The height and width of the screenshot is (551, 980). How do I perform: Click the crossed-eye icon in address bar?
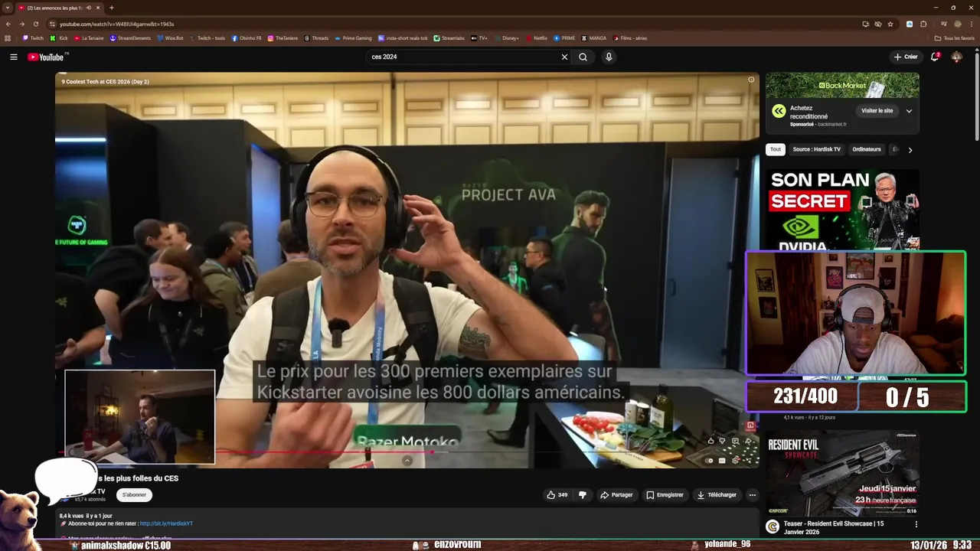coord(878,24)
